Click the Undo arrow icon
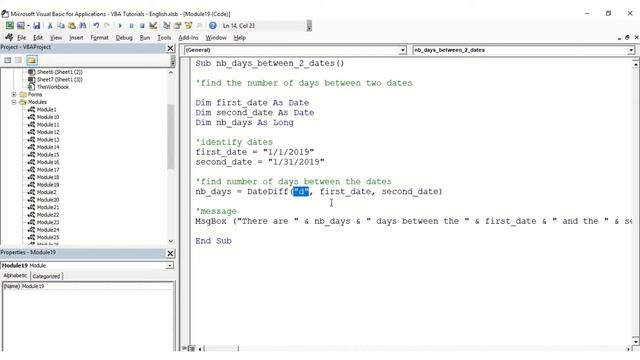Screen dimensions: 640x360 point(96,25)
